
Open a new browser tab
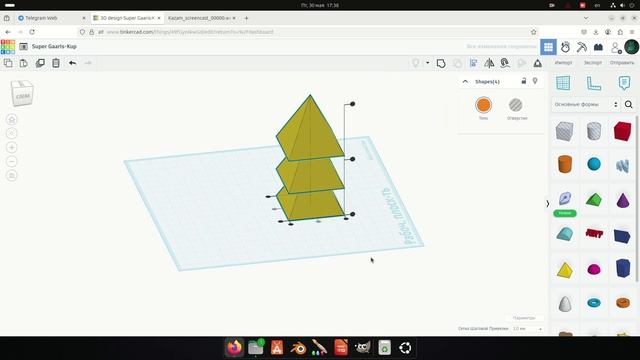(x=246, y=18)
